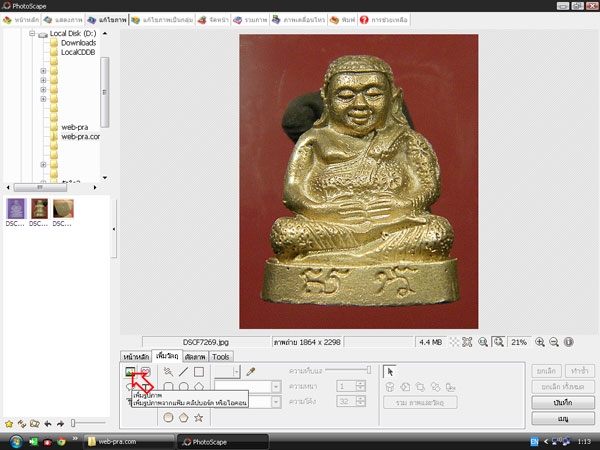Click the full screen arrows icon
Viewport: 600px width, 450px height.
[x=467, y=342]
